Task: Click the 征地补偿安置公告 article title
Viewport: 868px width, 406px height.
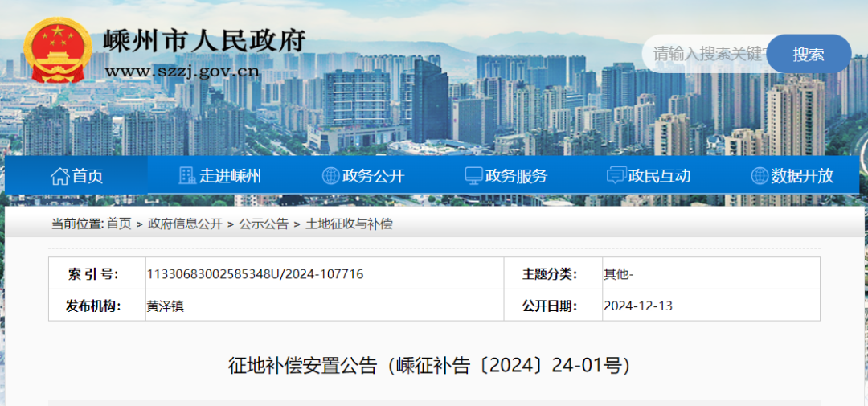Action: (429, 366)
